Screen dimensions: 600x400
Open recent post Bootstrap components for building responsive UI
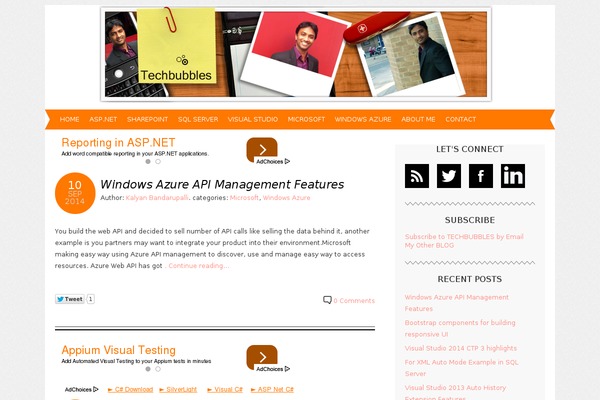pos(460,328)
